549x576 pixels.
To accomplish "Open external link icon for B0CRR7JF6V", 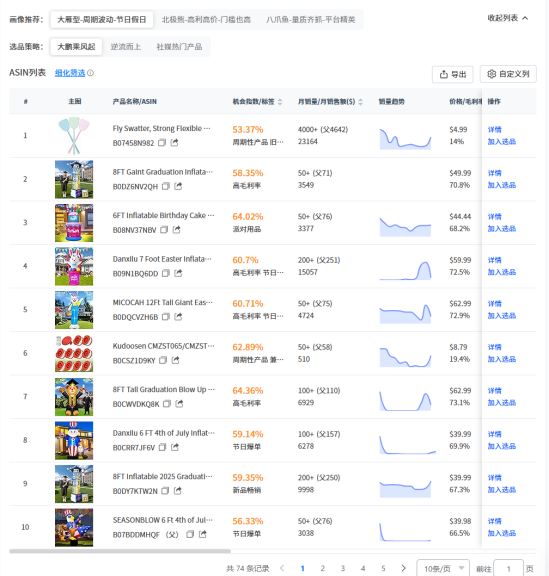I will click(x=175, y=447).
